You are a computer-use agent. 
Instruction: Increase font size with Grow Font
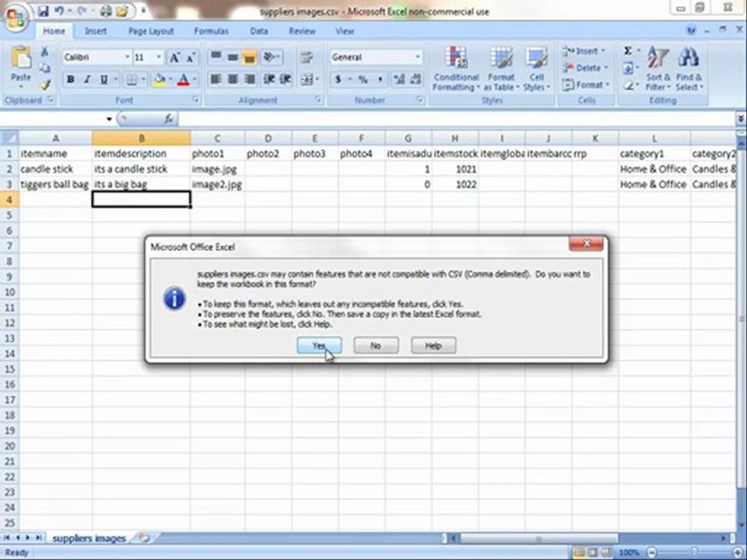174,58
